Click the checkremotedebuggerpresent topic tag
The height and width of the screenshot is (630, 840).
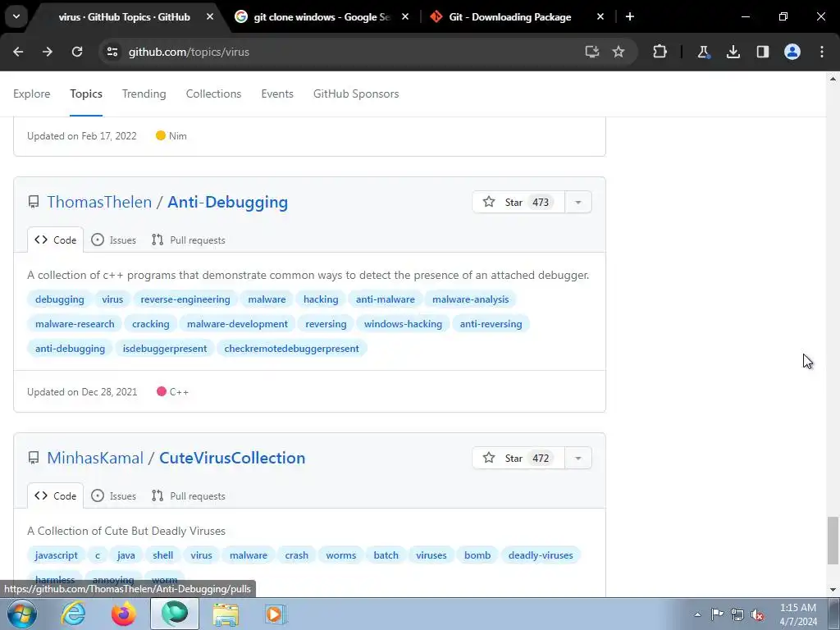pyautogui.click(x=291, y=349)
